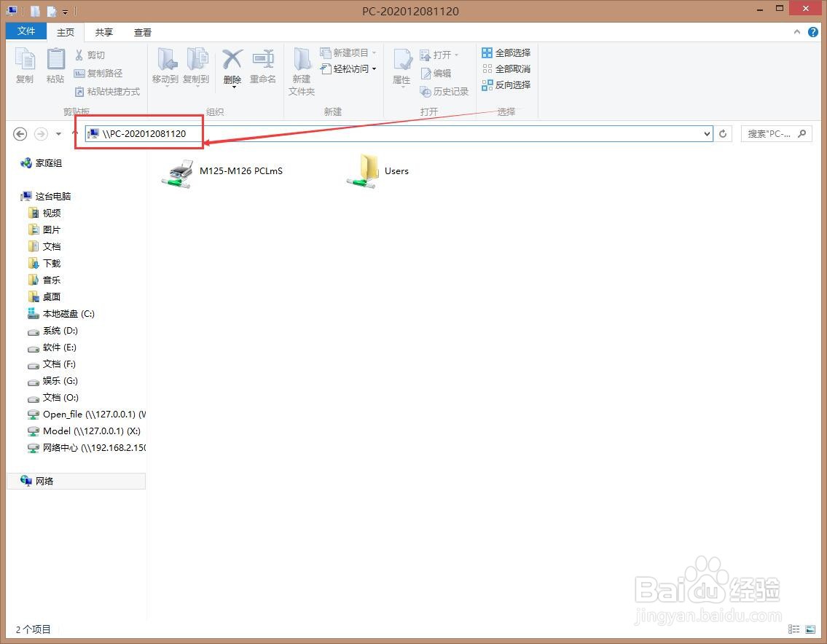Open 本地磁盘 (C:) drive
Screen dimensions: 827x644
pyautogui.click(x=60, y=314)
